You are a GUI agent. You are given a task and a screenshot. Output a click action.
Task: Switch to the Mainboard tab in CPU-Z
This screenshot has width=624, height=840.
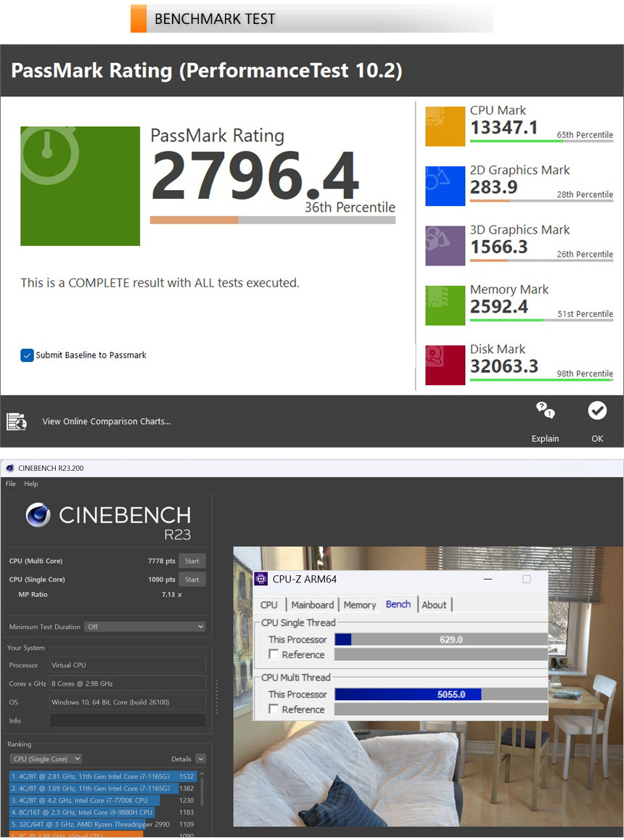[313, 605]
